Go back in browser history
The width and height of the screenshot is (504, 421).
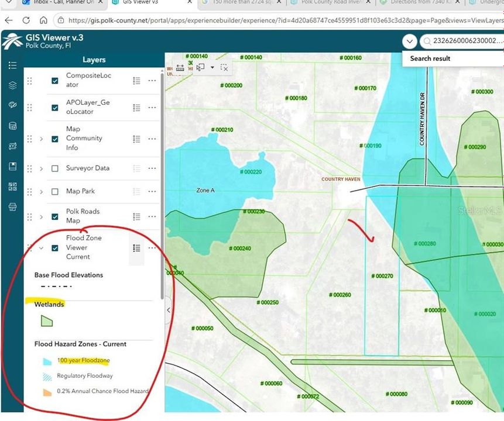[x=9, y=20]
